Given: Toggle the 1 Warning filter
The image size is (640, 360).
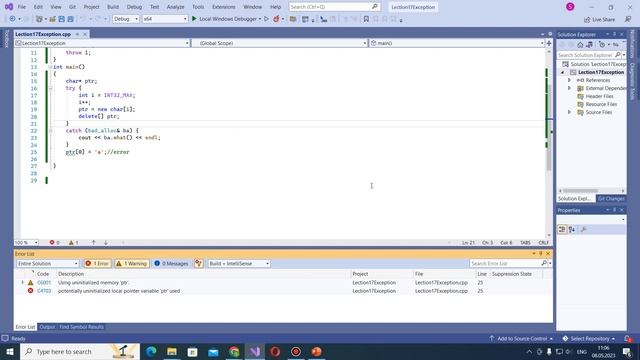Looking at the screenshot, I should tap(132, 263).
